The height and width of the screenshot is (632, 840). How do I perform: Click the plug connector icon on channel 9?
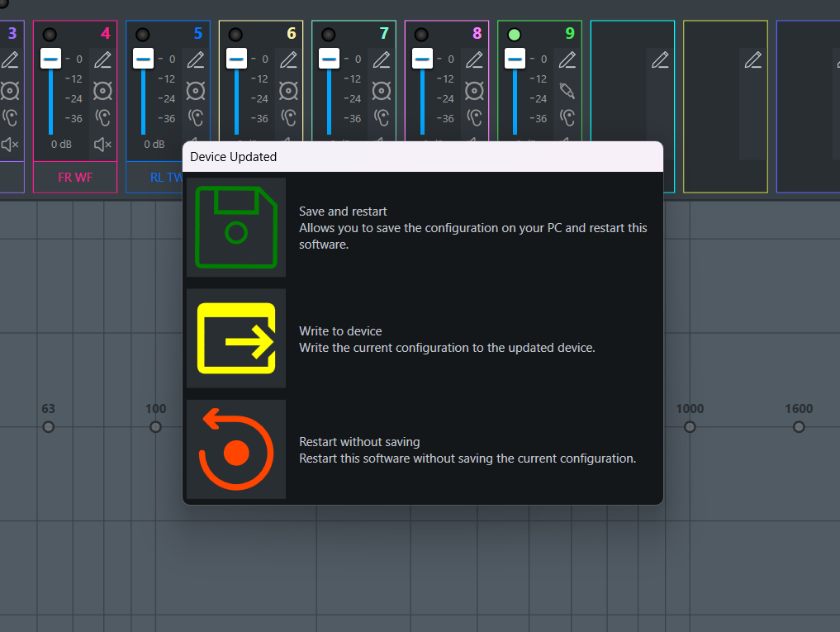click(567, 91)
